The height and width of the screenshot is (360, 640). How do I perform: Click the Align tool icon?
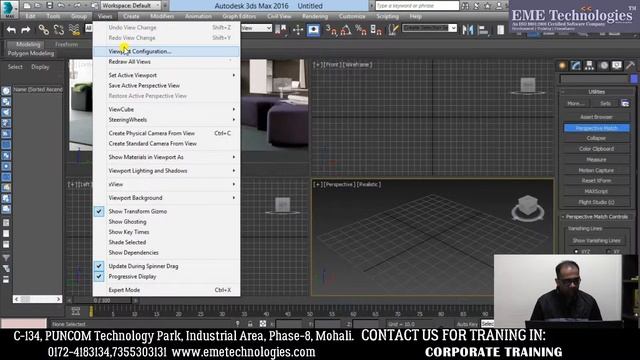[x=483, y=29]
